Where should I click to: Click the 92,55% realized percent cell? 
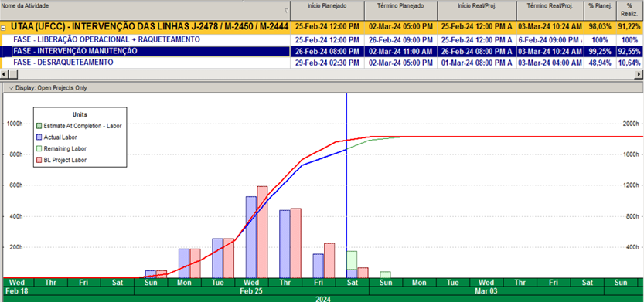click(x=630, y=51)
